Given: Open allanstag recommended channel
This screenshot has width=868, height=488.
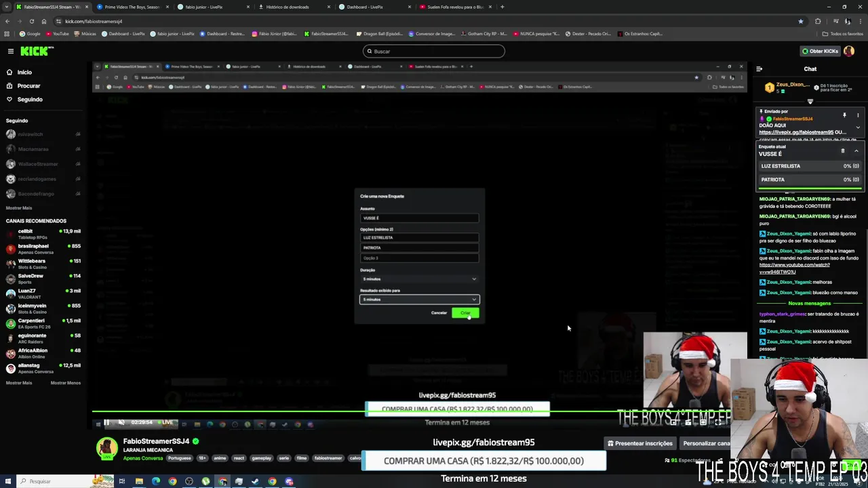Looking at the screenshot, I should coord(43,368).
